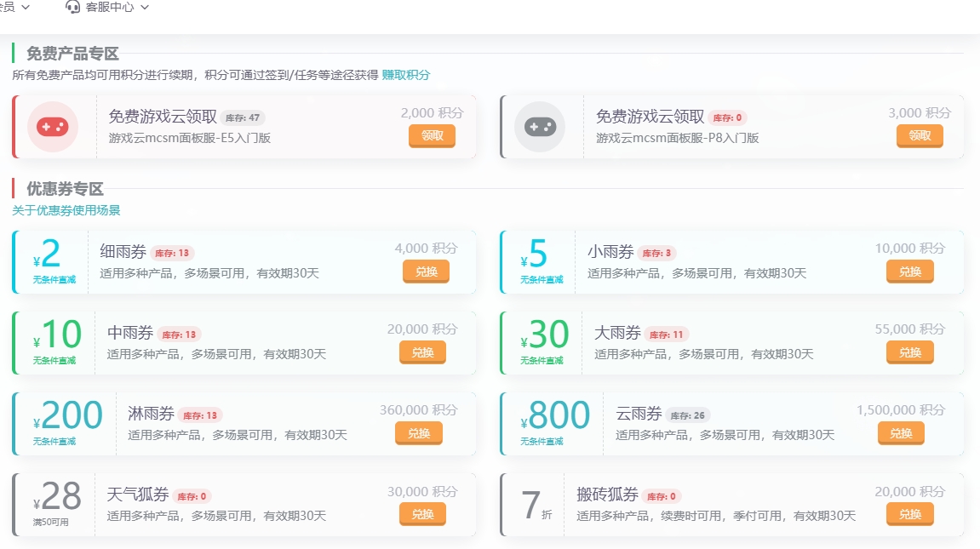Click the red game controller icon
This screenshot has width=980, height=549.
53,127
